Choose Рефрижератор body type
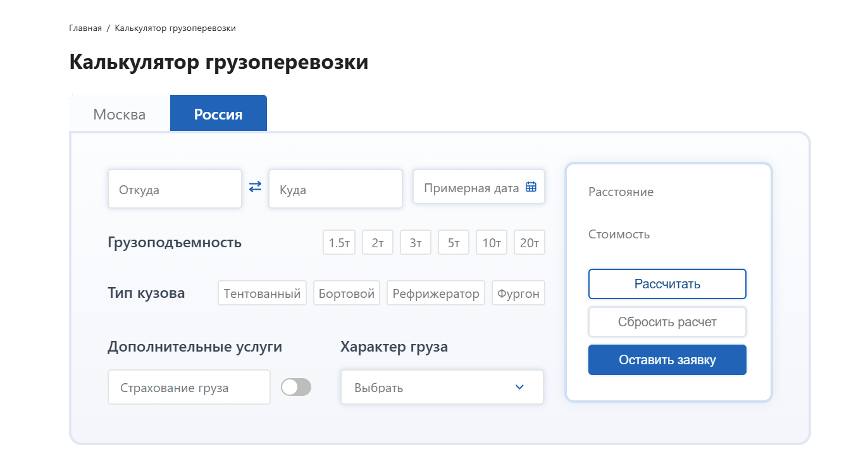 tap(436, 293)
